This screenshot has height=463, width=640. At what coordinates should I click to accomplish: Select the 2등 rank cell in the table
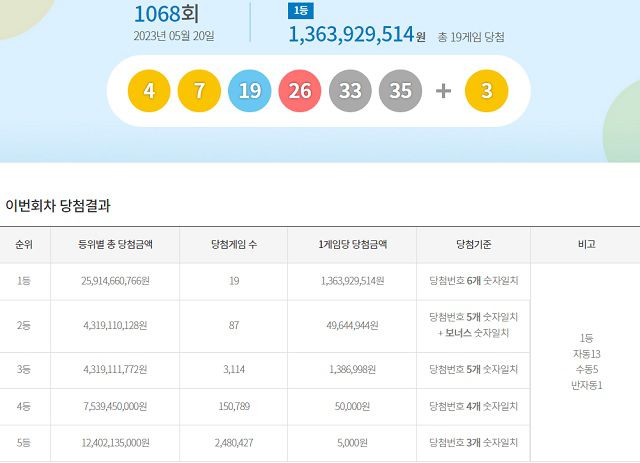pos(24,325)
